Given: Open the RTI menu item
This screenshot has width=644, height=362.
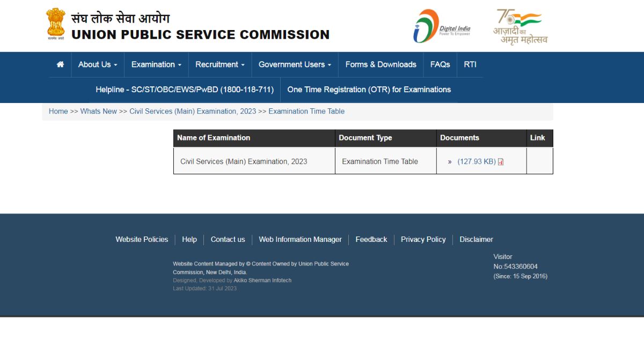Looking at the screenshot, I should (x=470, y=64).
